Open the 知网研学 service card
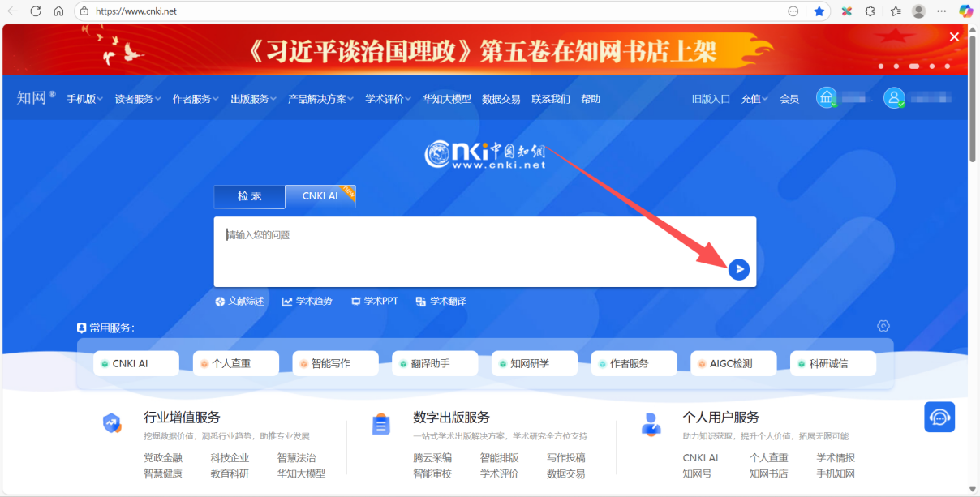Screen dimensions: 980x497 click(x=535, y=363)
